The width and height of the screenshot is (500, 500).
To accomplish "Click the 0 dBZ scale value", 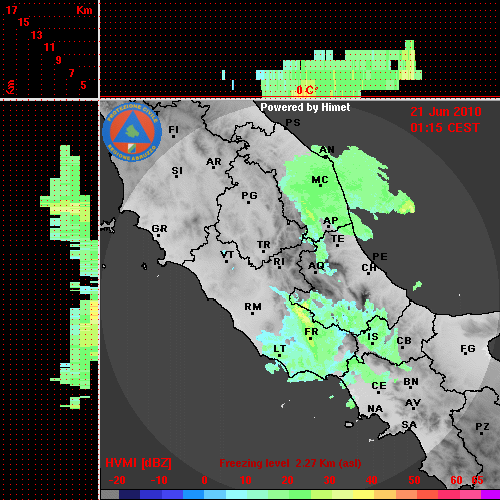I will click(x=204, y=480).
